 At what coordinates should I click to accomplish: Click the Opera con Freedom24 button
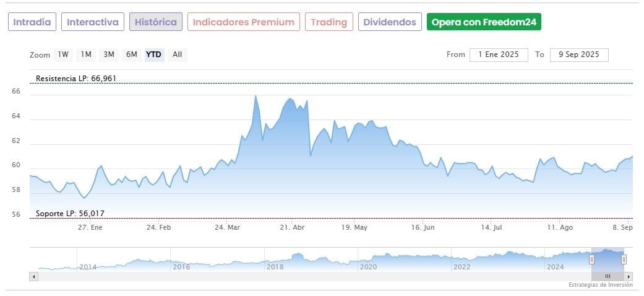[x=484, y=22]
